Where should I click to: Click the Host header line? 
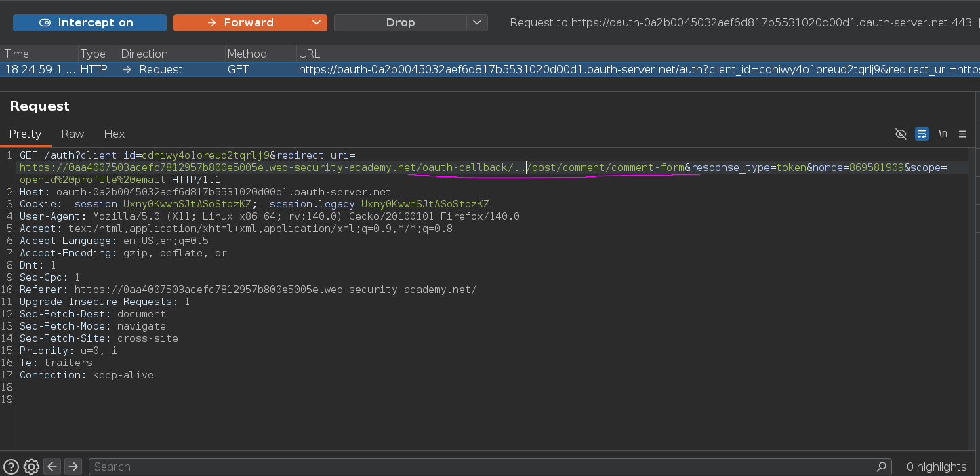(205, 192)
